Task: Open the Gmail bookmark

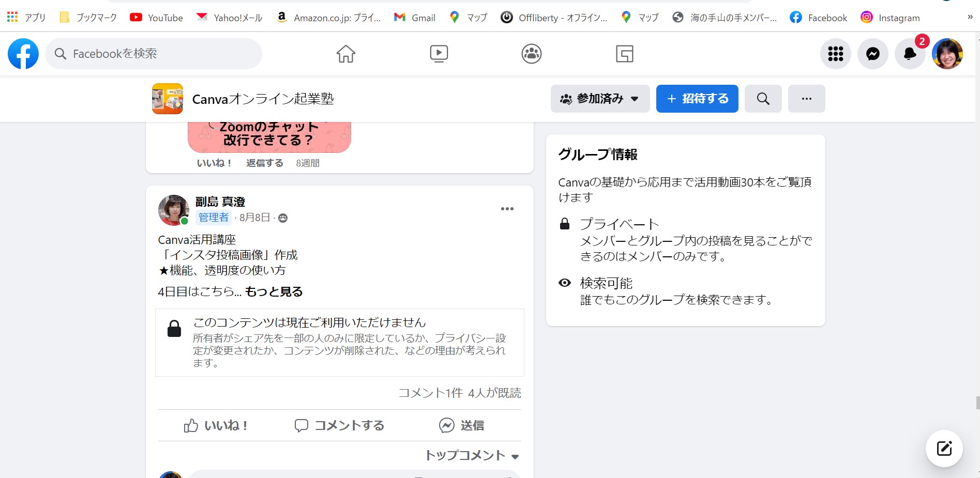Action: click(x=415, y=18)
